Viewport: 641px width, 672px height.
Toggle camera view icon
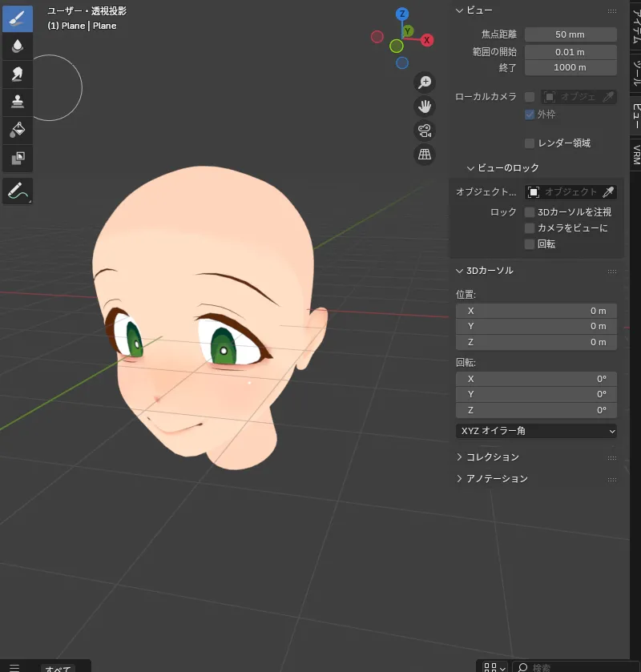point(425,131)
